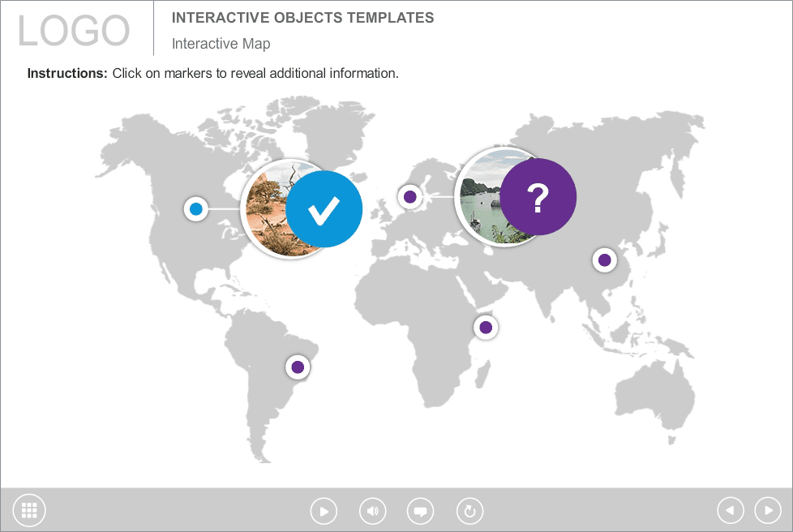
Task: Open the grid menu icon in bottom bar
Action: tap(29, 510)
